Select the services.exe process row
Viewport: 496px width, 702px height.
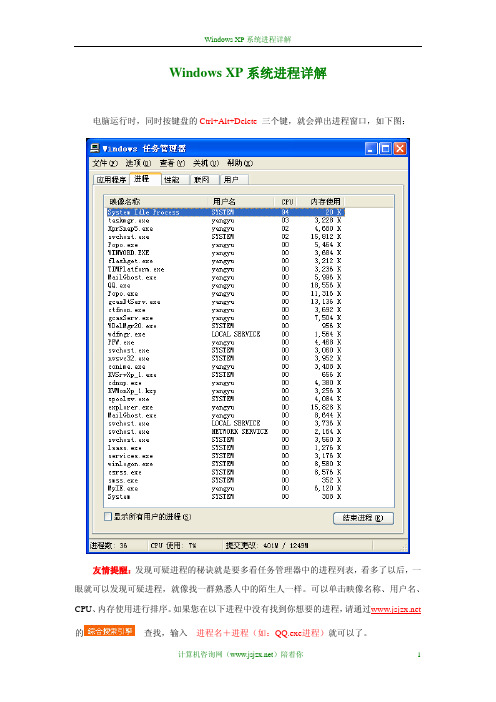pyautogui.click(x=225, y=456)
